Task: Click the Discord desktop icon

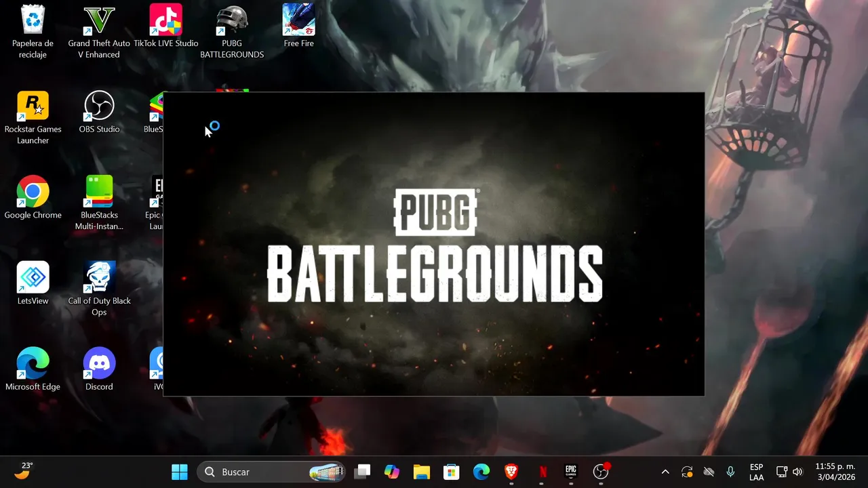Action: pyautogui.click(x=99, y=370)
